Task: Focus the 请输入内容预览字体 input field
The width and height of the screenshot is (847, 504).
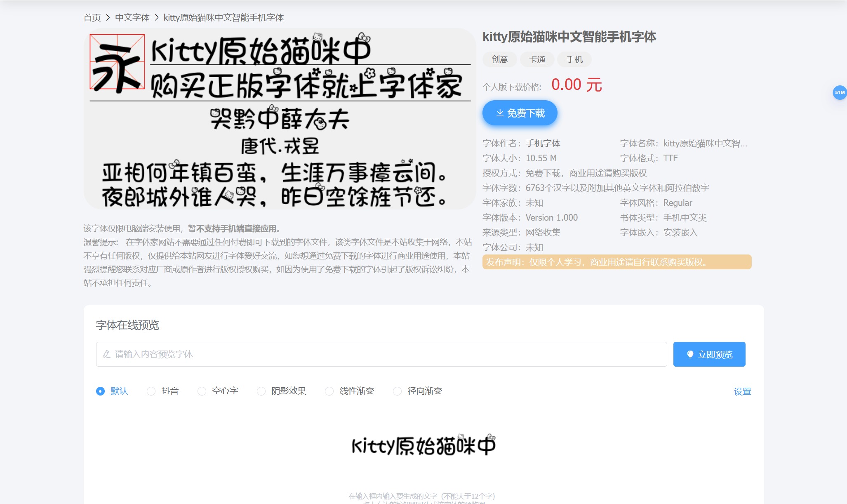Action: click(x=381, y=354)
